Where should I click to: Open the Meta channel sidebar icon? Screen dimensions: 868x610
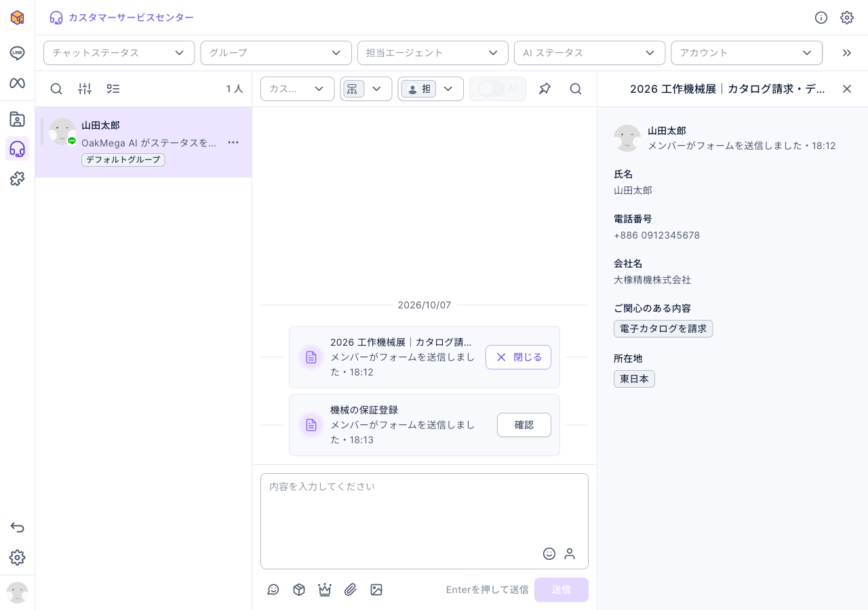(17, 83)
